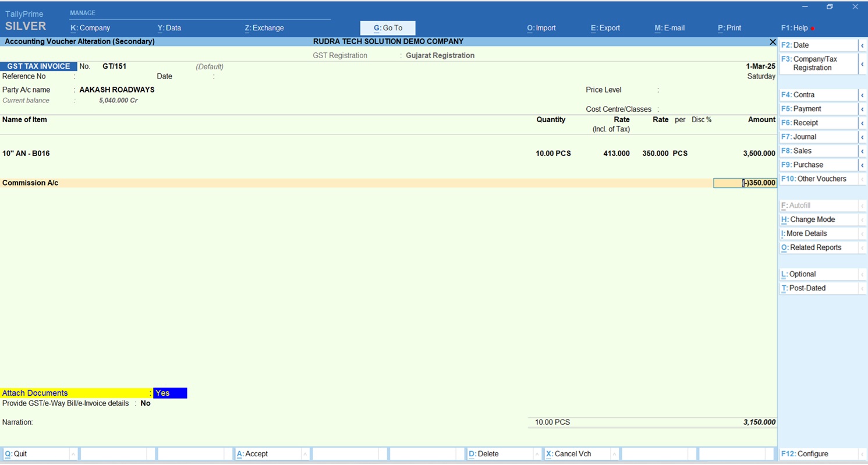Open the Export menu

point(605,28)
